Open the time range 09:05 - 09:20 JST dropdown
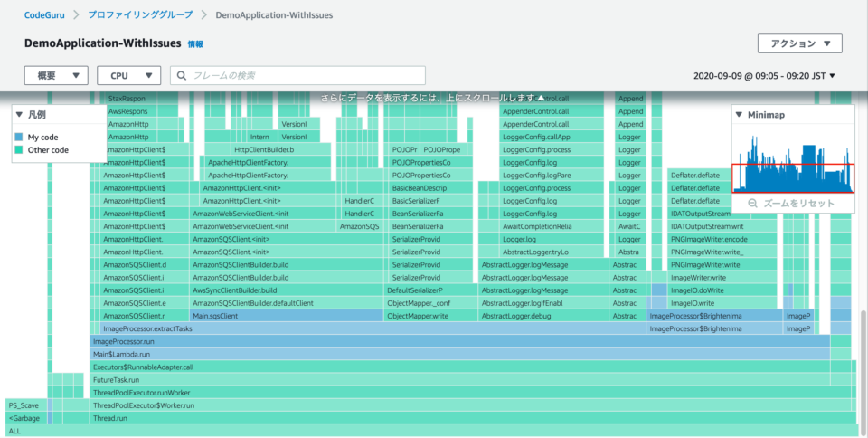Image resolution: width=868 pixels, height=438 pixels. [765, 76]
